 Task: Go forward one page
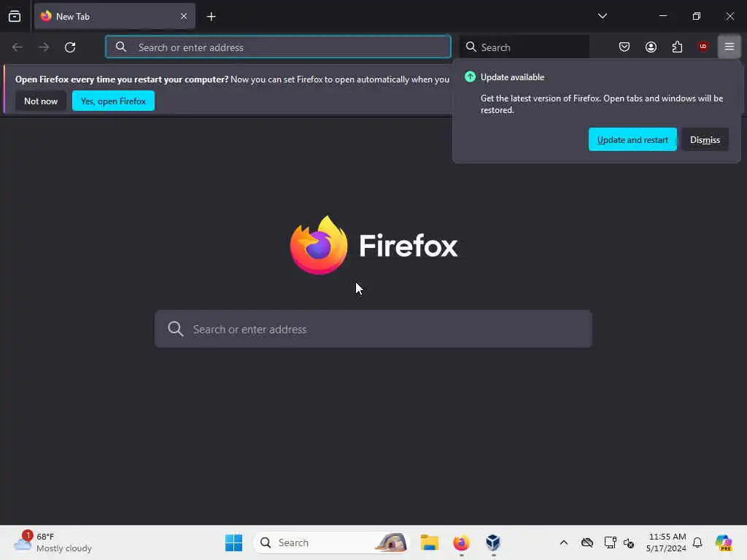point(44,47)
